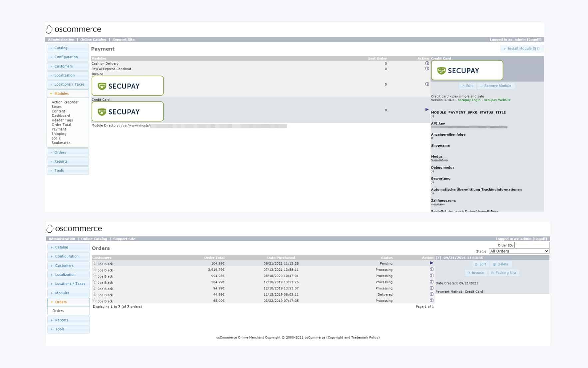The width and height of the screenshot is (588, 368).
Task: Click the Install Module (51) button
Action: 521,48
